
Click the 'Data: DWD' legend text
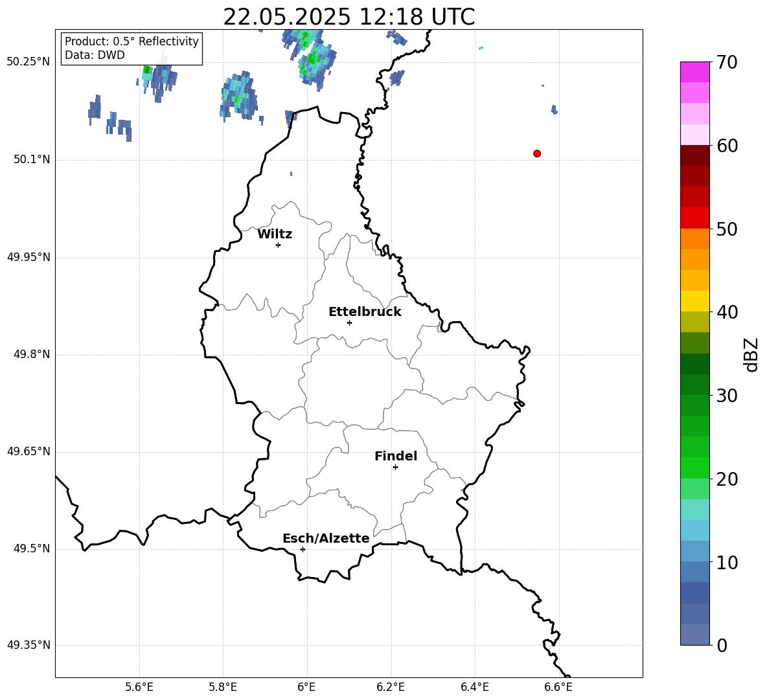(x=95, y=55)
